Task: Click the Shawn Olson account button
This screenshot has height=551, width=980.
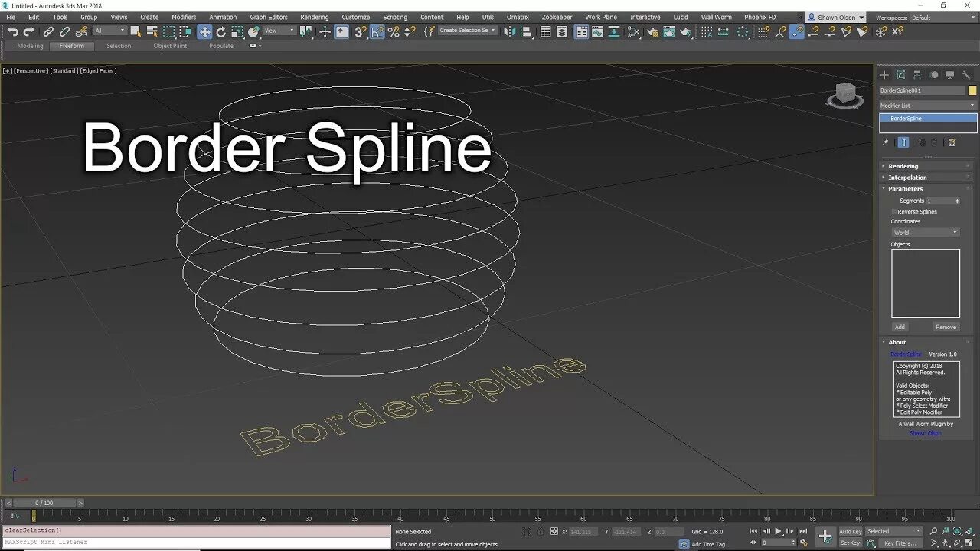Action: (x=836, y=17)
